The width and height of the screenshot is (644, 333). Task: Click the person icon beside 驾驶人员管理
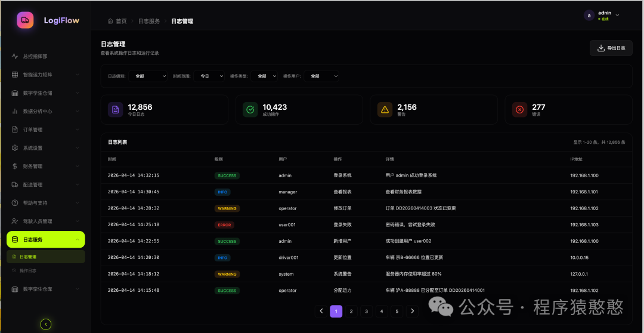[x=15, y=221]
